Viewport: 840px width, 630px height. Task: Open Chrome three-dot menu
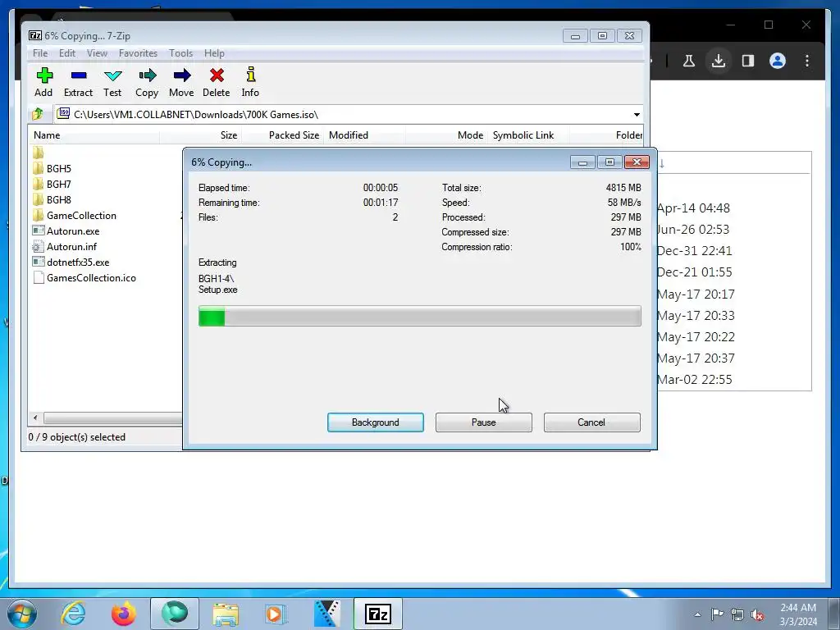tap(807, 61)
